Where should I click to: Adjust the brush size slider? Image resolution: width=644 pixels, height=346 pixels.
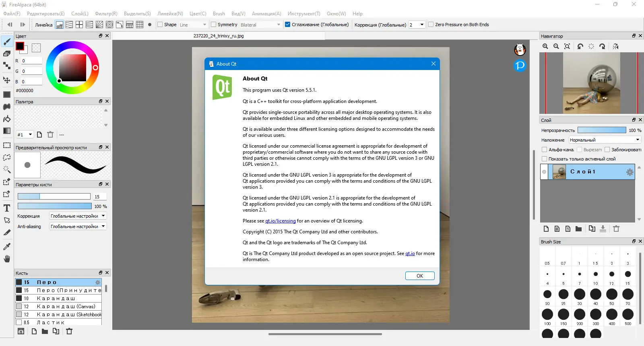[54, 196]
